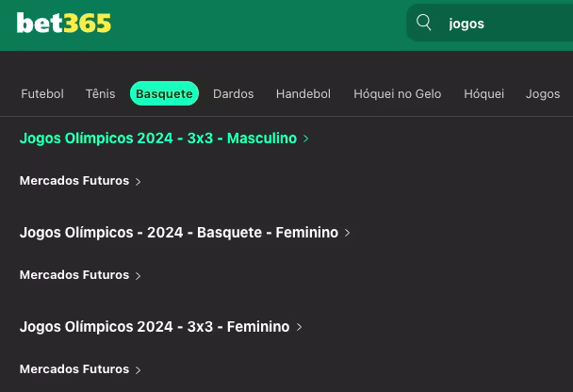
Task: Open Mercados Futuros under Basquete Feminino
Action: (74, 275)
